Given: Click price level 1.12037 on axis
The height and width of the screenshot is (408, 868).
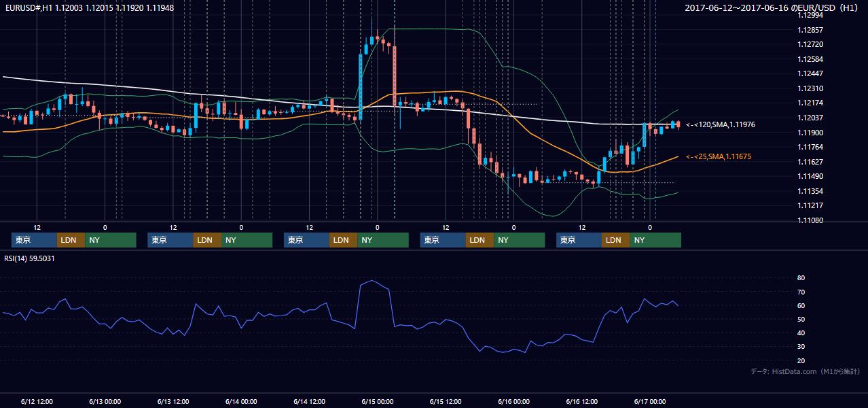Looking at the screenshot, I should pos(810,118).
